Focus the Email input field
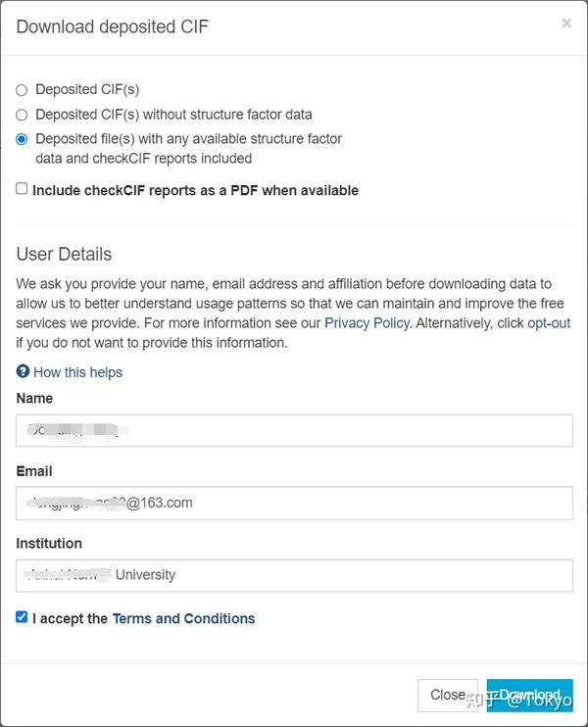 294,503
